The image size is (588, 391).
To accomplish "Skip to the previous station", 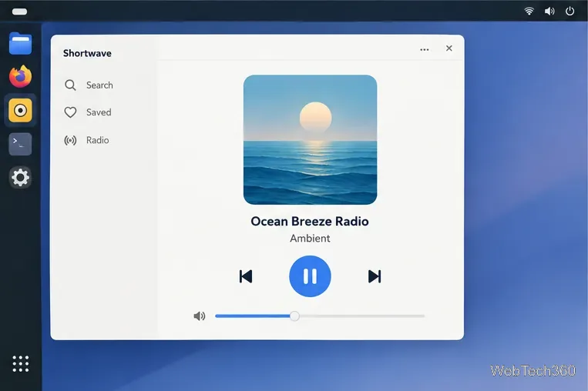I will pyautogui.click(x=246, y=276).
